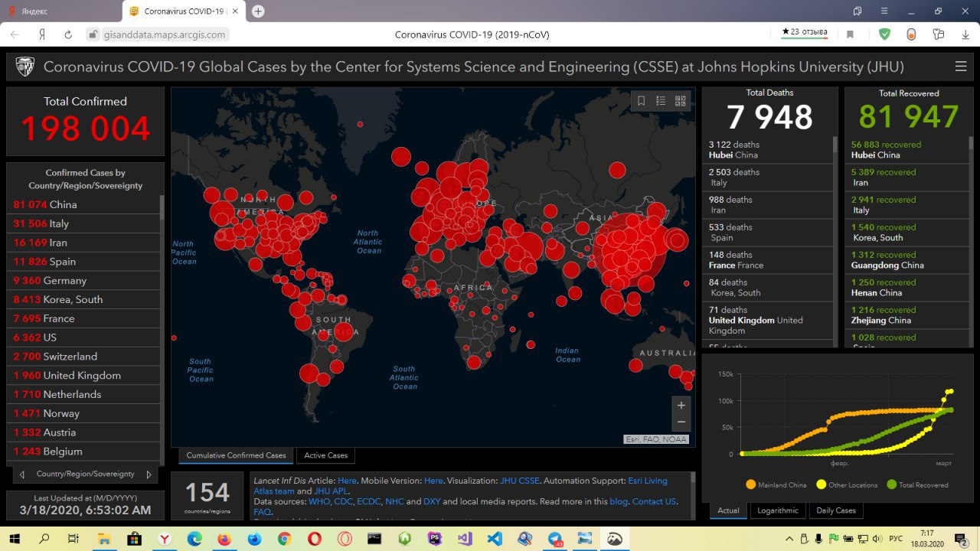Screen dimensions: 980x551
Task: Toggle Total Recovered series in chart legend
Action: (917, 484)
